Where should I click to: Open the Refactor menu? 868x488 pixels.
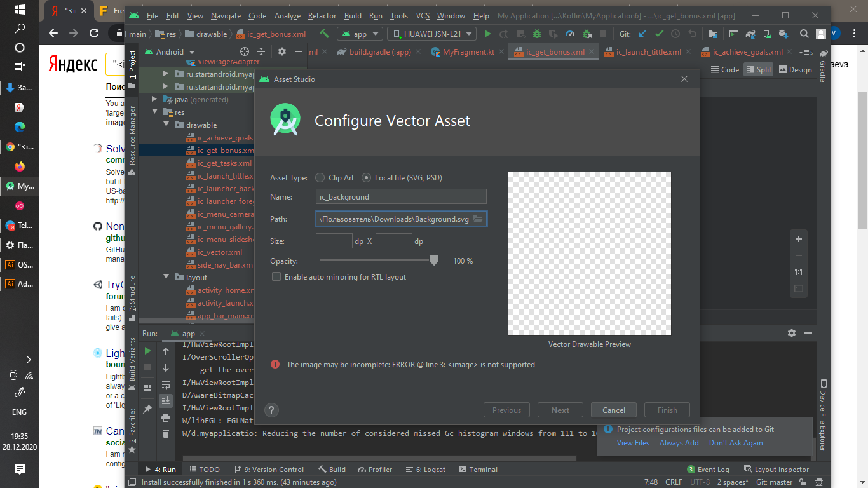322,16
